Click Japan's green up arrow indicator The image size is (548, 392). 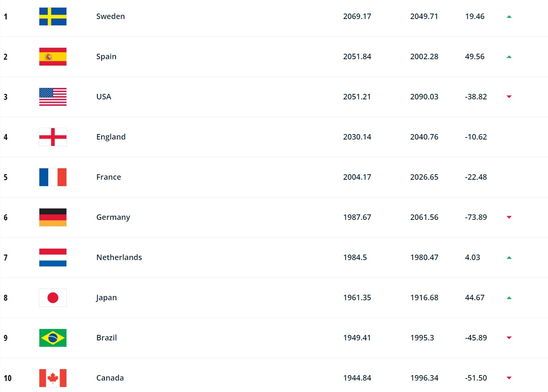tap(509, 298)
